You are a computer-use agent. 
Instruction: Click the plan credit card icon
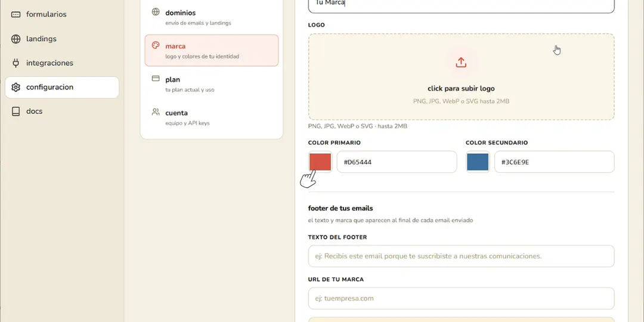[156, 79]
